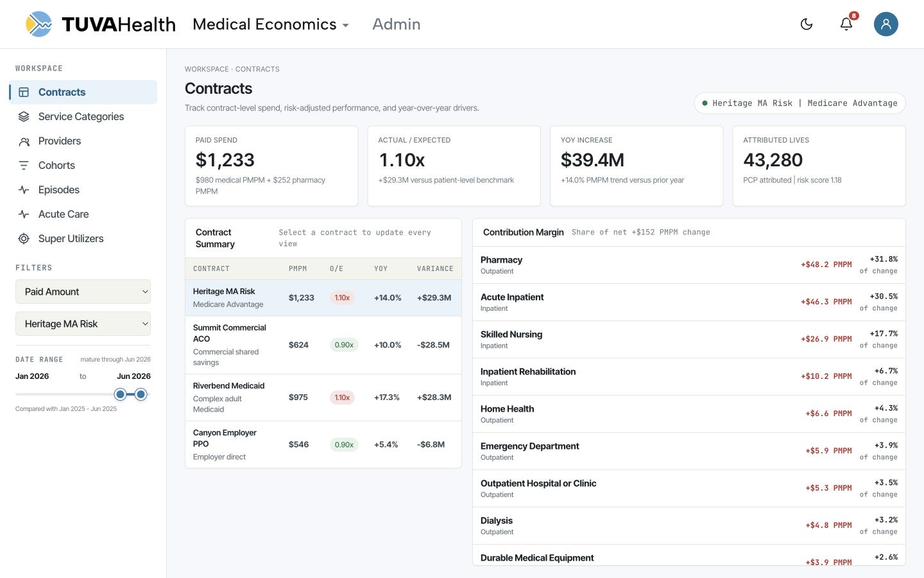Click the date range end slider handle
The height and width of the screenshot is (578, 924).
(141, 394)
